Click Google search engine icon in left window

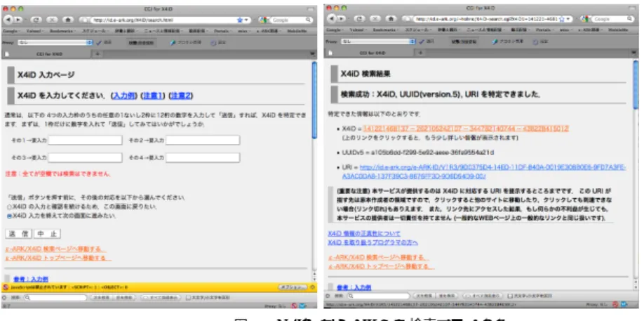pos(263,20)
